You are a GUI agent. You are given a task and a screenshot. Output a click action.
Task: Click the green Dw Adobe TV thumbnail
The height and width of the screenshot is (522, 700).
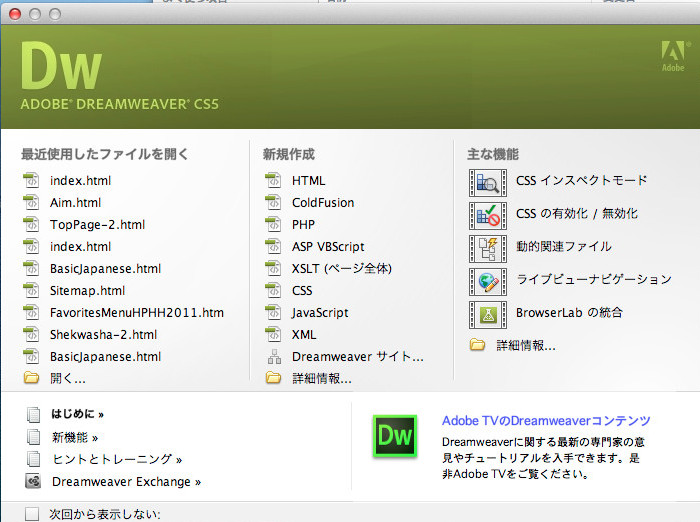(395, 436)
